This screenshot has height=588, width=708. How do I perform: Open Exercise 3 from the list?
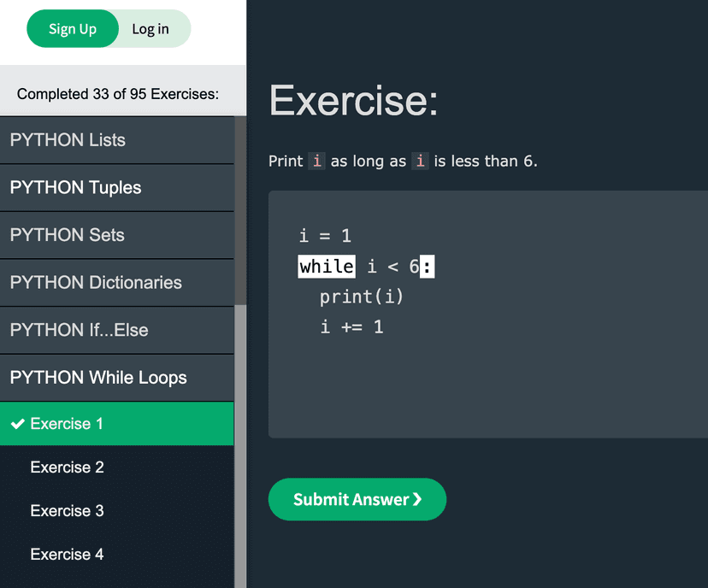(x=67, y=511)
